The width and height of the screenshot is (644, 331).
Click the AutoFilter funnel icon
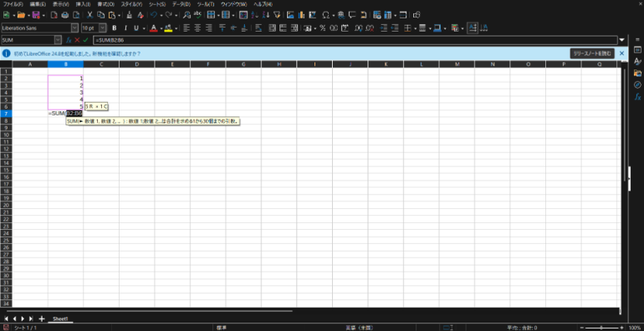(x=277, y=15)
